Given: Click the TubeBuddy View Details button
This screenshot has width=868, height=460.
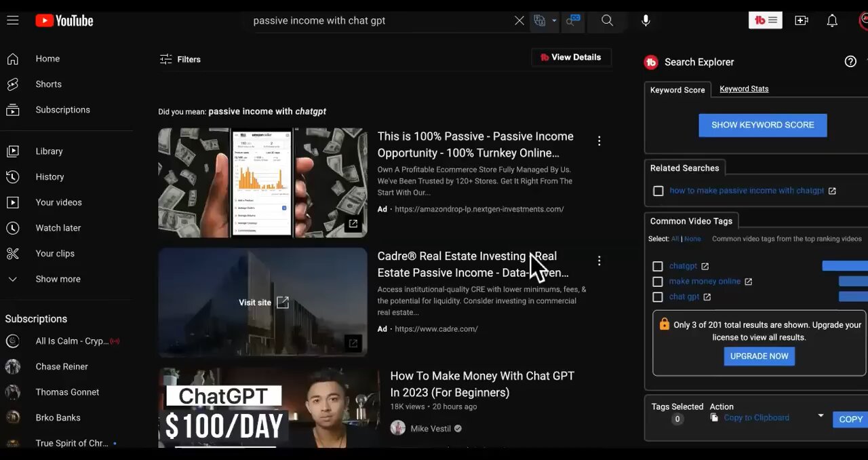Looking at the screenshot, I should coord(571,58).
